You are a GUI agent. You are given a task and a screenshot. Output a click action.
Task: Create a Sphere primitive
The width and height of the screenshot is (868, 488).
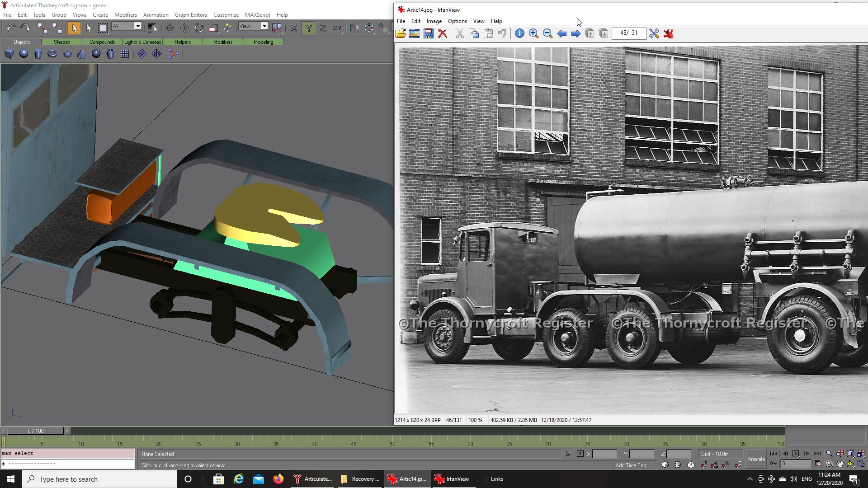coord(24,54)
